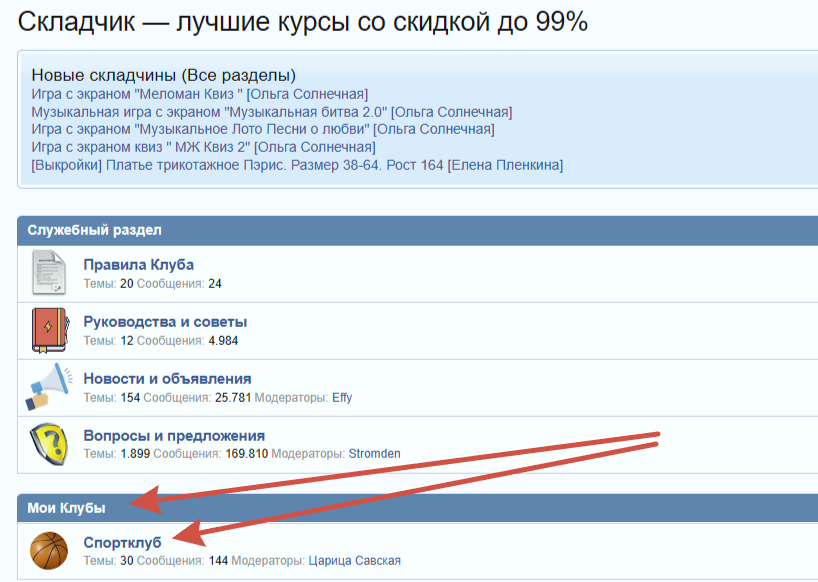Open the Спортклуб forum link
The height and width of the screenshot is (582, 818).
122,542
